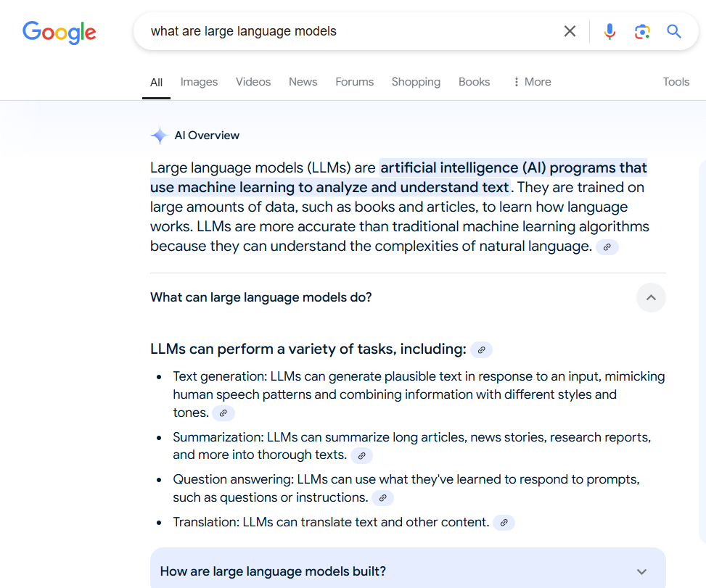Open source link icon after 'natural language.'
This screenshot has width=706, height=588.
[607, 247]
